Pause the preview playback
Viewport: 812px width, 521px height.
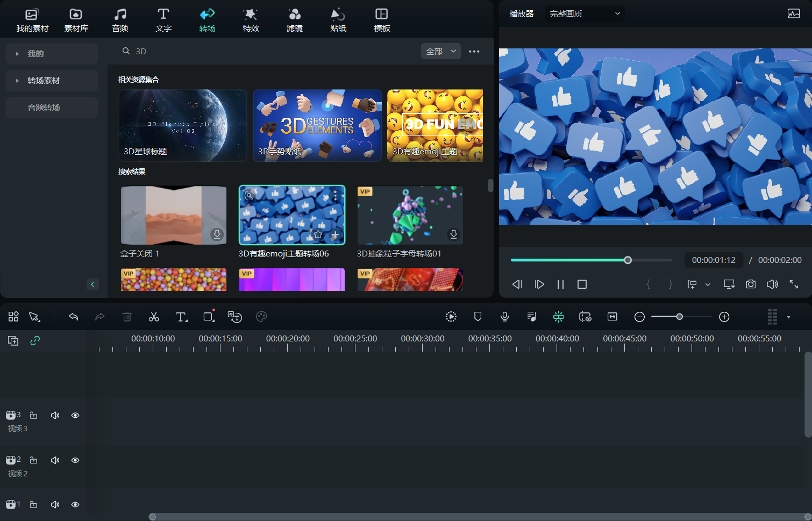(560, 284)
